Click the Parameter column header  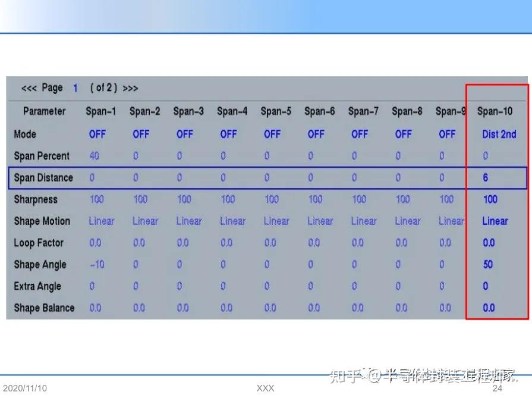[45, 111]
